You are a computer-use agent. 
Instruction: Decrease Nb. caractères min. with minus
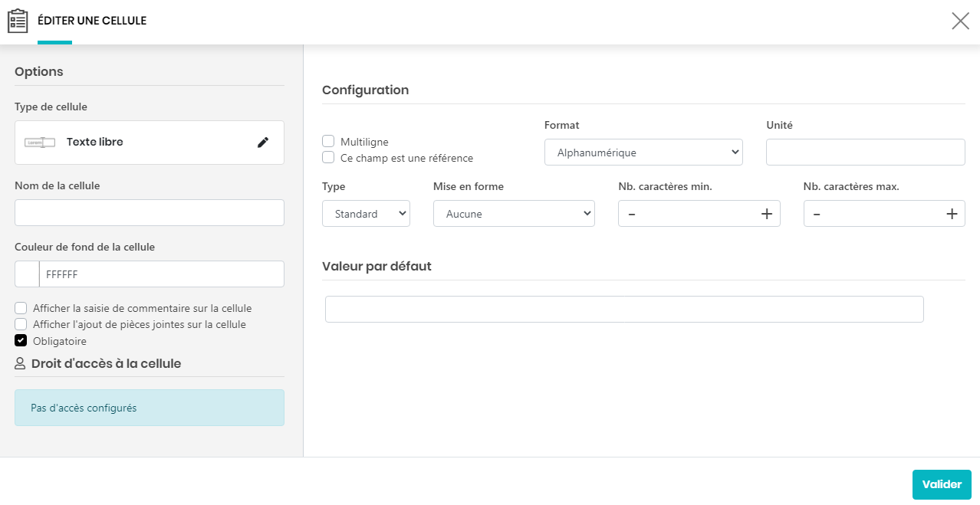point(632,214)
